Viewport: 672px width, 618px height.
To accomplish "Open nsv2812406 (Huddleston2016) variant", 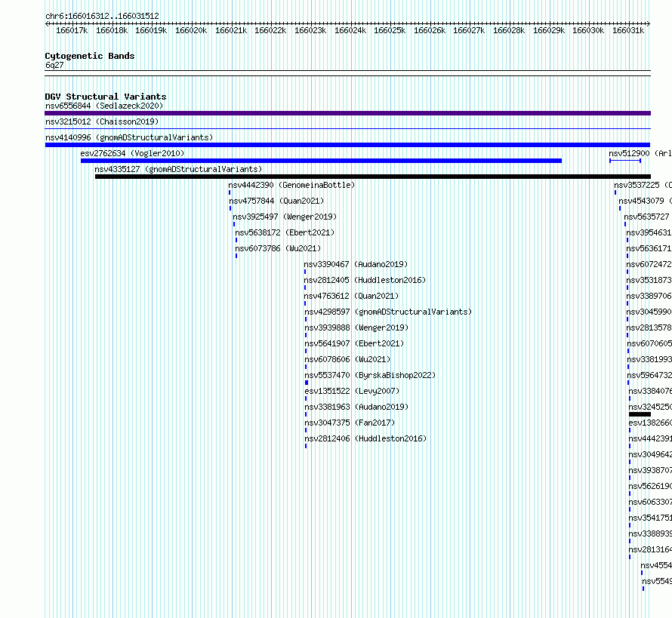I will pyautogui.click(x=365, y=438).
